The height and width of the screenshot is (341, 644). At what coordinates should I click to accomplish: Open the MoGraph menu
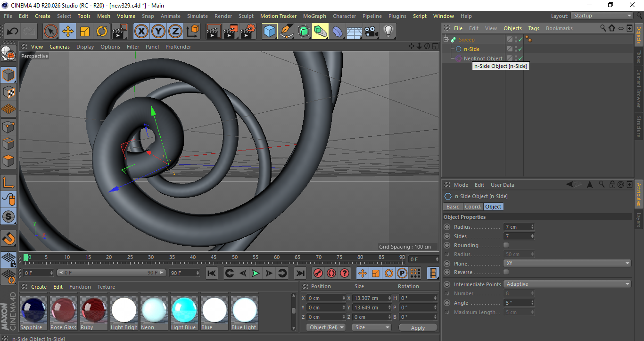314,16
